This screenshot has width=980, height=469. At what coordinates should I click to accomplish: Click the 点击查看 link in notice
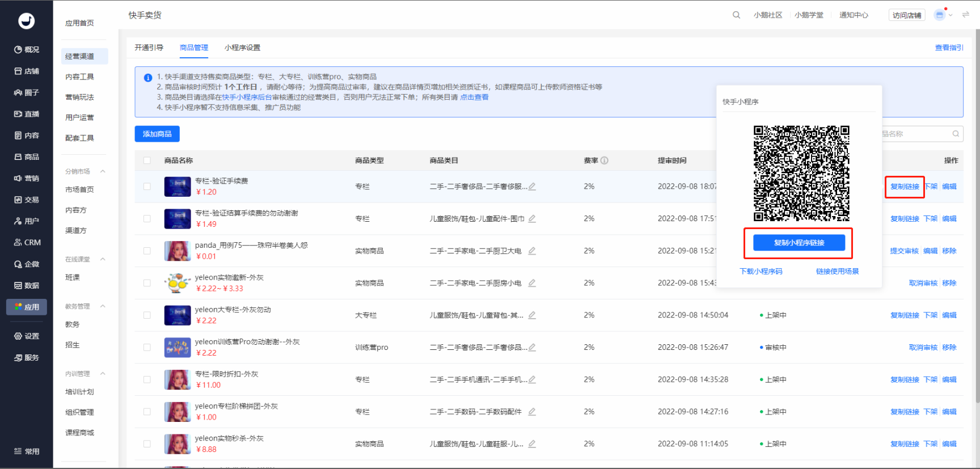coord(474,97)
